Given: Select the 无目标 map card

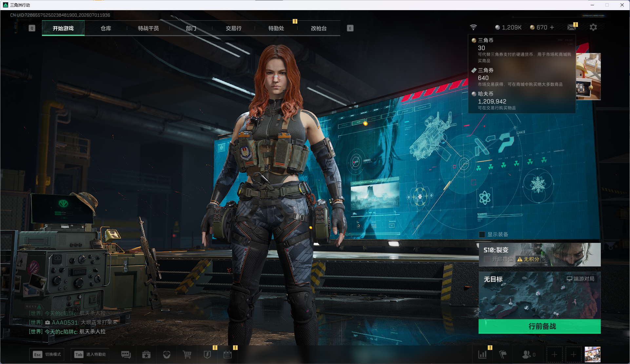Looking at the screenshot, I should 540,295.
